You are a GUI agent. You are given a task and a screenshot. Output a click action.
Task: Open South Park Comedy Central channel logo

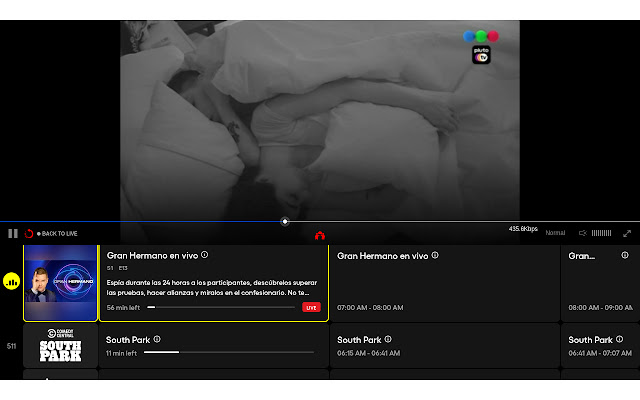[x=60, y=346]
